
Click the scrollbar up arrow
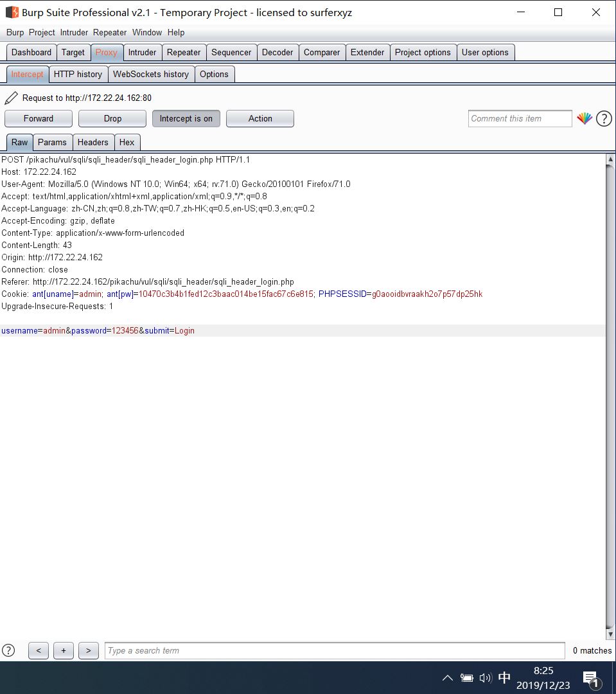pos(610,159)
